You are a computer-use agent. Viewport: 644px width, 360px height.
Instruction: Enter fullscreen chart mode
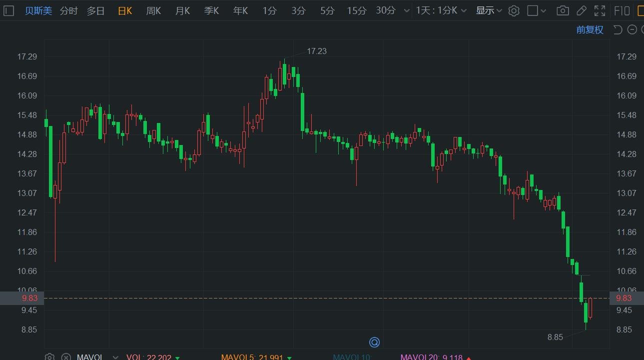click(x=600, y=10)
